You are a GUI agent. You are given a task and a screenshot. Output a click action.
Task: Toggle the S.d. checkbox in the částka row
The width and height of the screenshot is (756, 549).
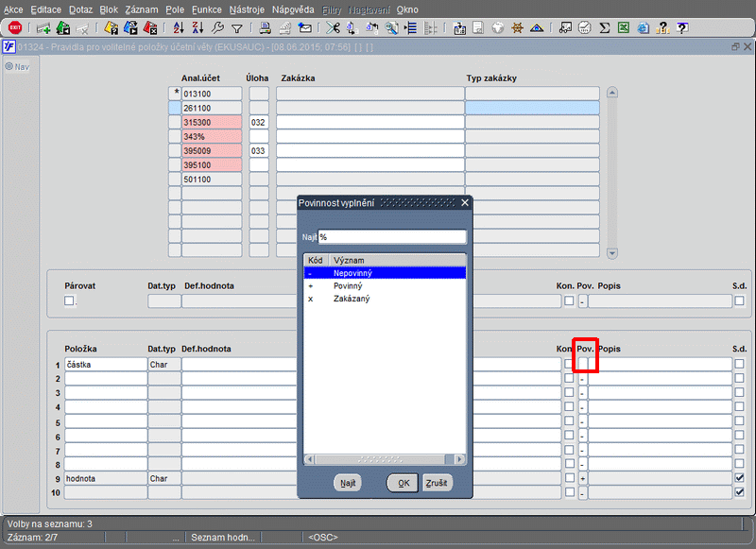pos(739,364)
